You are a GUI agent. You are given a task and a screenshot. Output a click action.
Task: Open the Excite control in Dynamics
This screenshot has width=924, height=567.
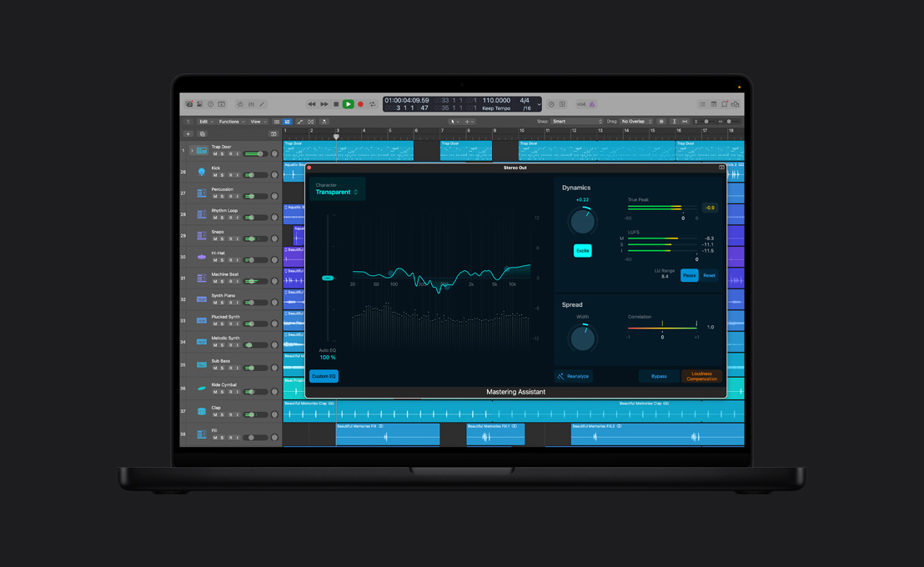pyautogui.click(x=583, y=250)
